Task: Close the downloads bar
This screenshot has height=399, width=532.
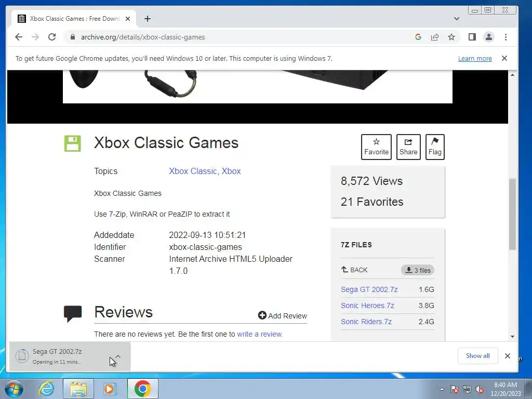Action: tap(507, 355)
